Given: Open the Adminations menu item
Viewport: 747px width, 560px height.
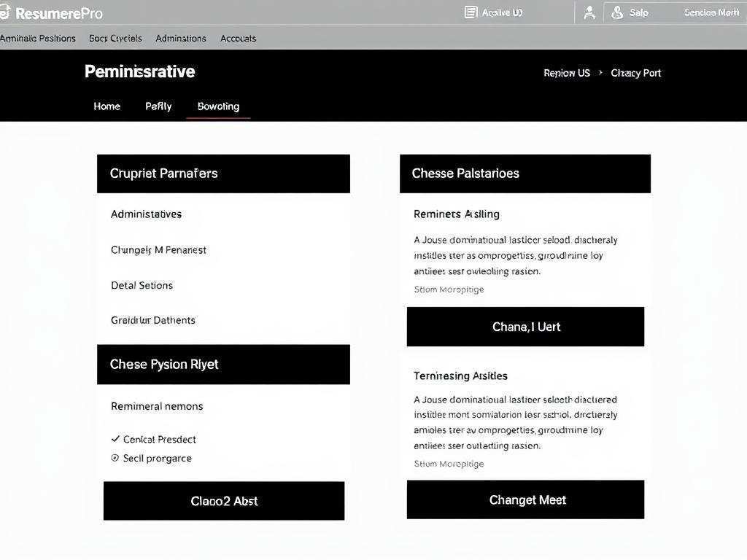Looking at the screenshot, I should click(181, 38).
